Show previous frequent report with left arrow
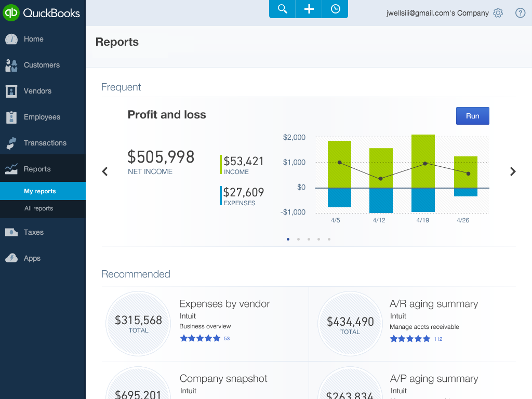The width and height of the screenshot is (532, 399). click(x=105, y=171)
